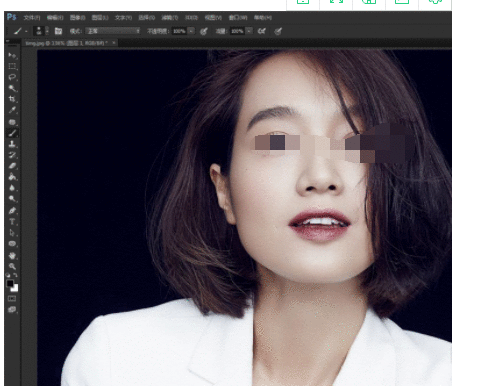
Task: Select the Dodge tool
Action: (x=12, y=199)
